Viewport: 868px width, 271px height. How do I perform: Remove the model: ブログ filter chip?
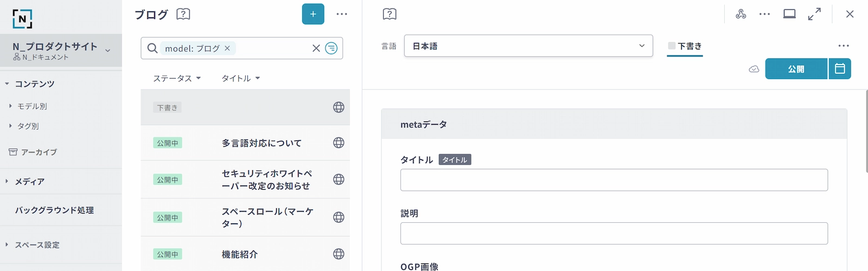(227, 48)
